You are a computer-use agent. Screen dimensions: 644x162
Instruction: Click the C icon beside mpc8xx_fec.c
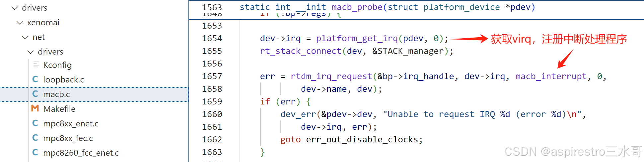coord(35,138)
